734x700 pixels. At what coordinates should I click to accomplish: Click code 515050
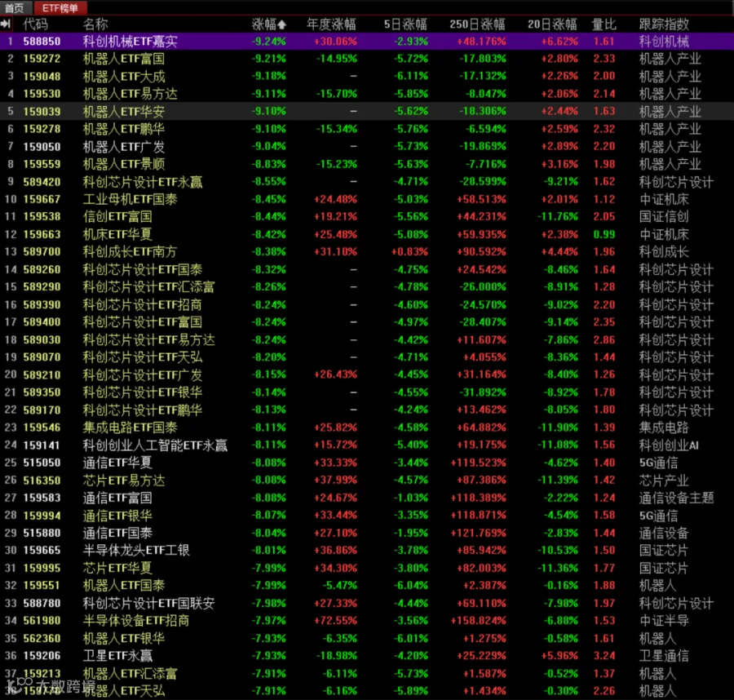point(42,463)
